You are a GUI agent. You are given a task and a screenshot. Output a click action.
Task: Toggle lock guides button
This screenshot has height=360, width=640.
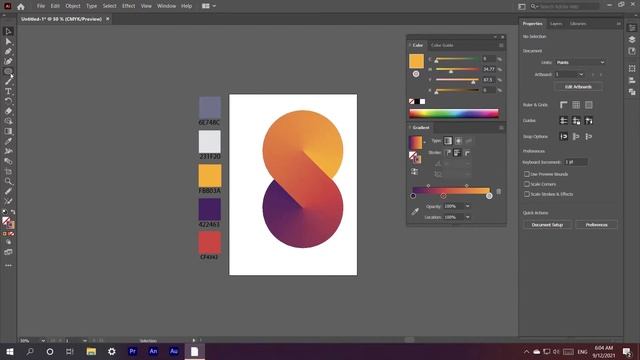576,120
